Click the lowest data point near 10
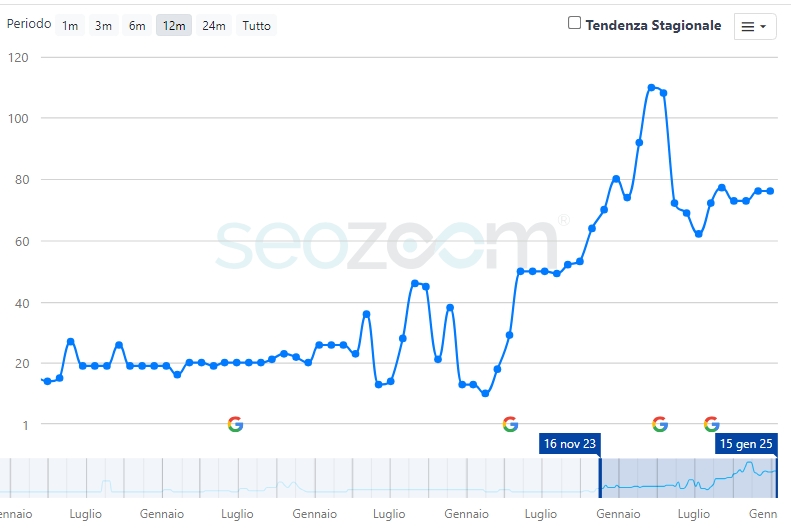 tap(485, 394)
